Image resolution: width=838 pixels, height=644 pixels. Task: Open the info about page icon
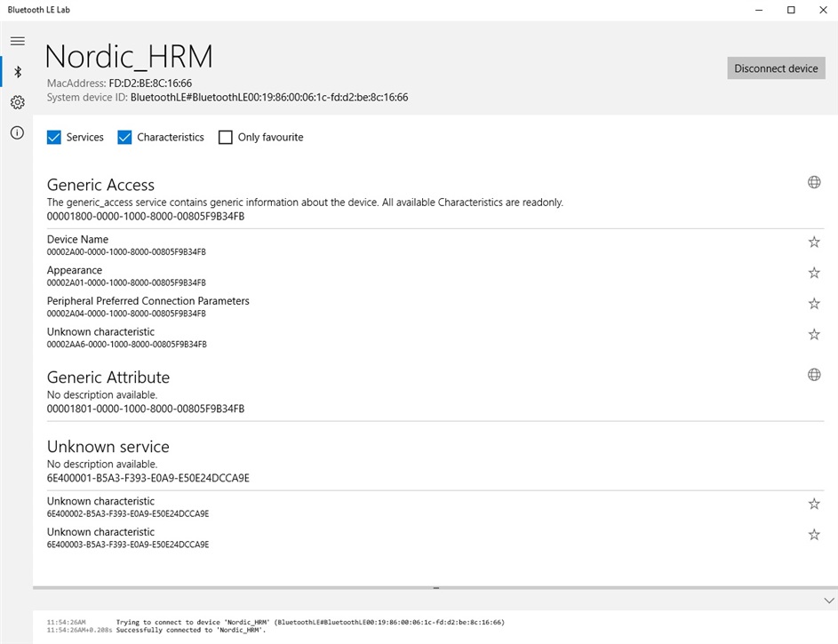18,132
